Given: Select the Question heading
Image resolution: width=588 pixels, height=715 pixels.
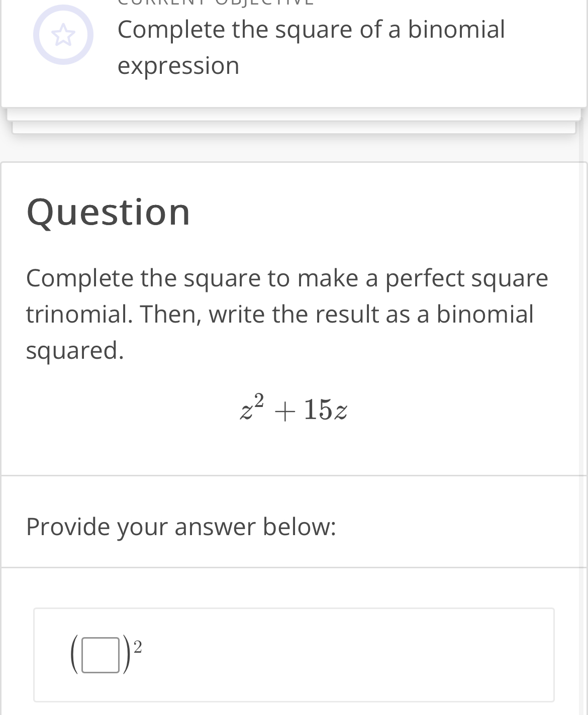Looking at the screenshot, I should pos(108,211).
